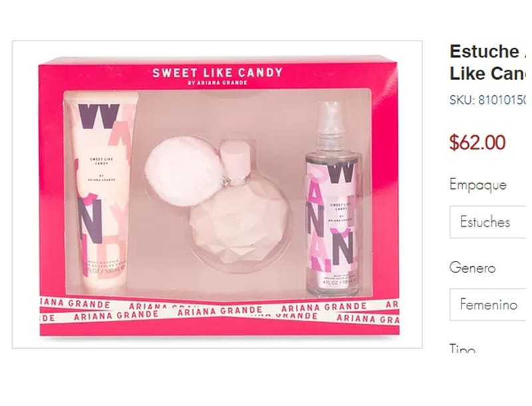This screenshot has width=532, height=406.
Task: Click the SKU number text
Action: pos(488,100)
